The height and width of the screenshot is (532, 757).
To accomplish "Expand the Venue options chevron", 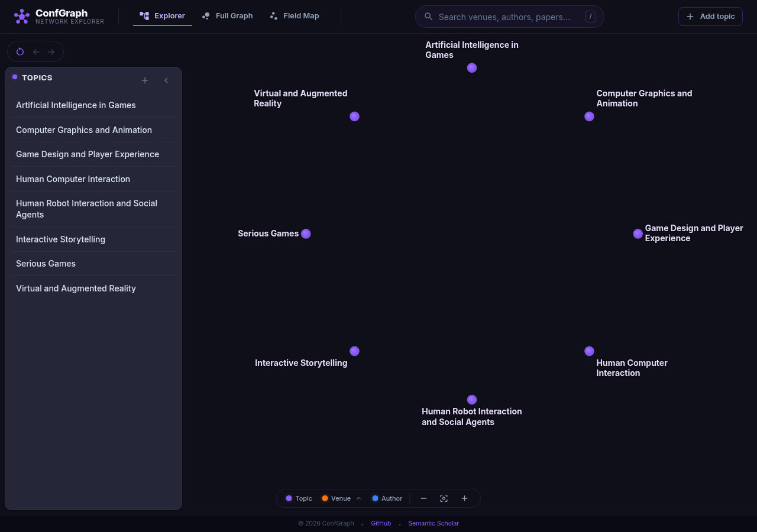I will pyautogui.click(x=358, y=498).
